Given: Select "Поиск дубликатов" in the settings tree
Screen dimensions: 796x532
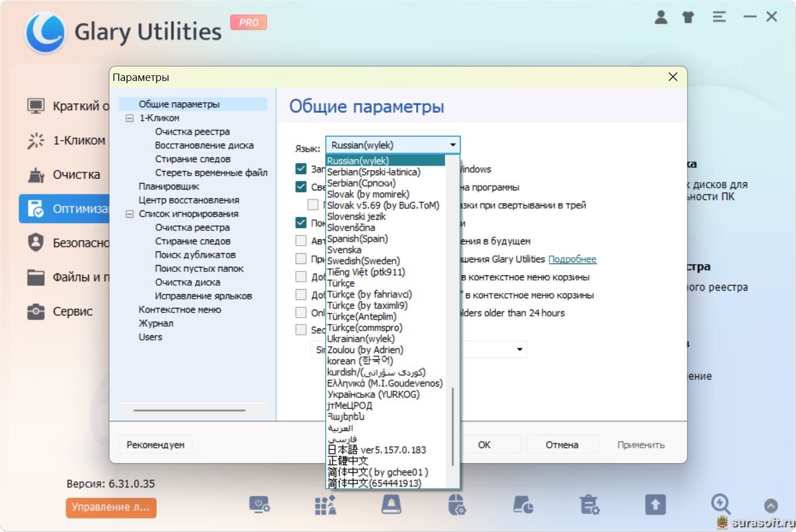Looking at the screenshot, I should click(x=195, y=255).
